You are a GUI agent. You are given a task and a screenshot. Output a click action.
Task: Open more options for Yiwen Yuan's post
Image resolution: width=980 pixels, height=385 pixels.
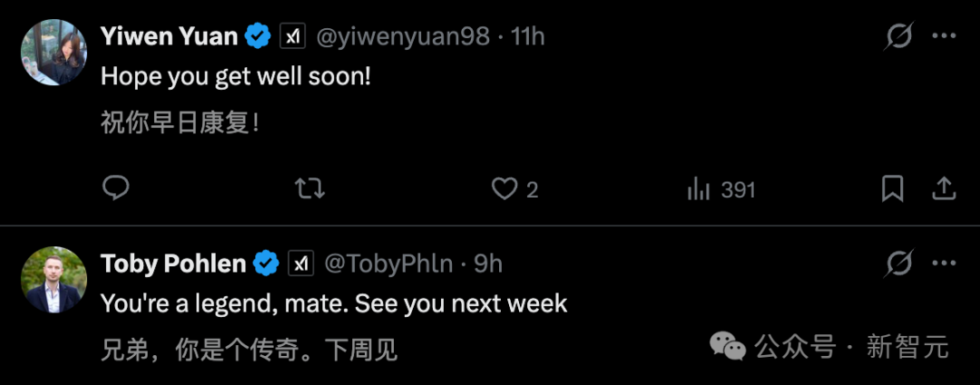coord(945,37)
